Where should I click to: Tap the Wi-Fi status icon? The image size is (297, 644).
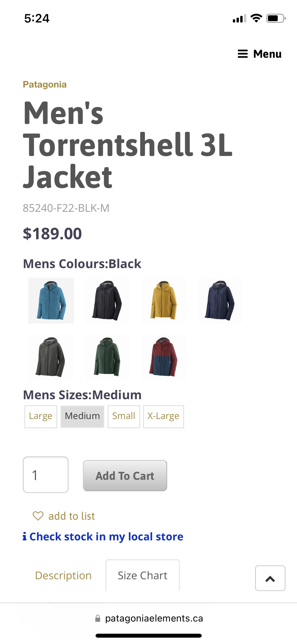point(256,18)
